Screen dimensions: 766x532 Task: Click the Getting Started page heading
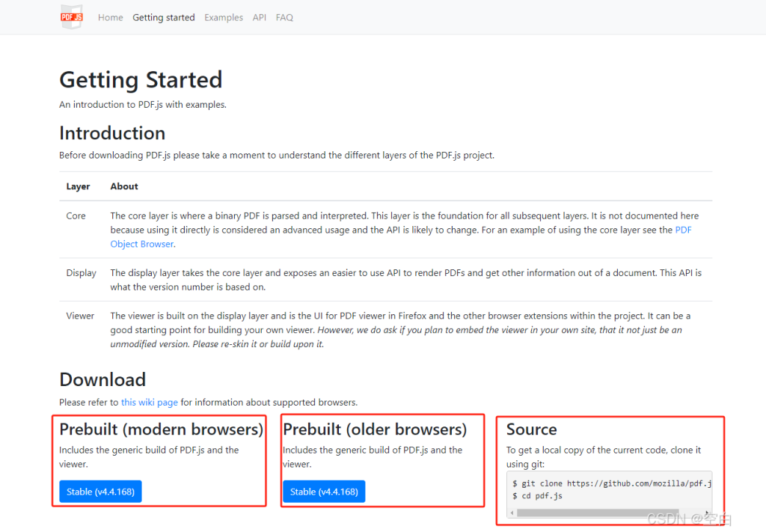click(141, 79)
